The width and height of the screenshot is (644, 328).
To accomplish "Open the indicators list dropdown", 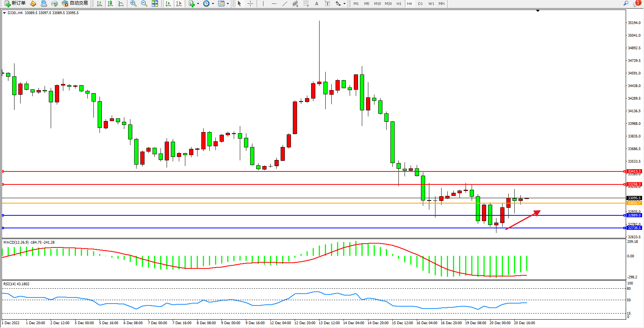I will coord(198,3).
